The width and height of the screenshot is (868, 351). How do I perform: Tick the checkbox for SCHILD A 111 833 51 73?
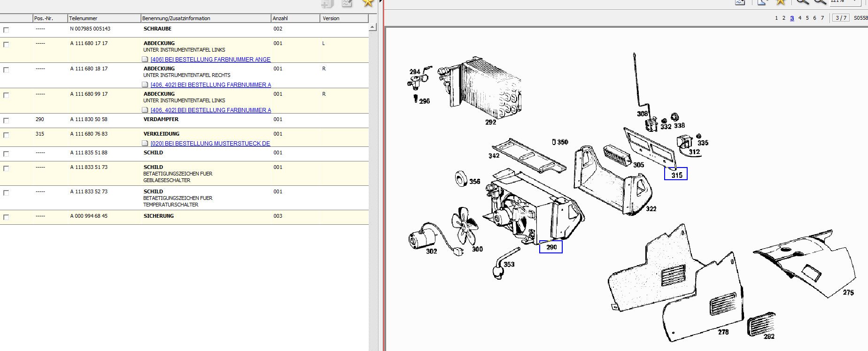coord(6,168)
